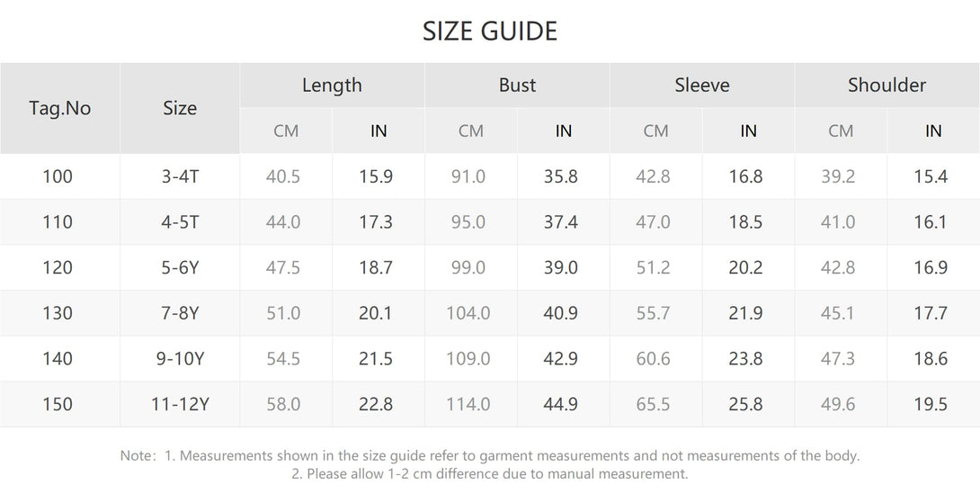
Task: Click bust value 104.0 cm
Action: [x=468, y=313]
